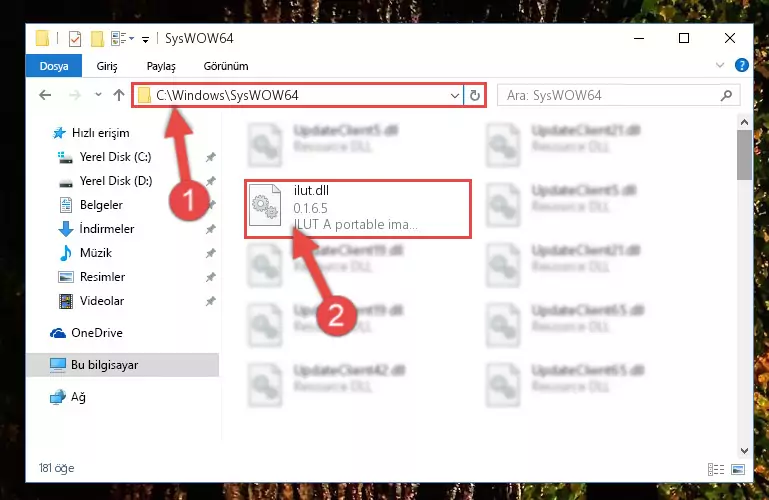The height and width of the screenshot is (500, 769).
Task: Click the scrollbar down arrow in file list
Action: (x=744, y=450)
